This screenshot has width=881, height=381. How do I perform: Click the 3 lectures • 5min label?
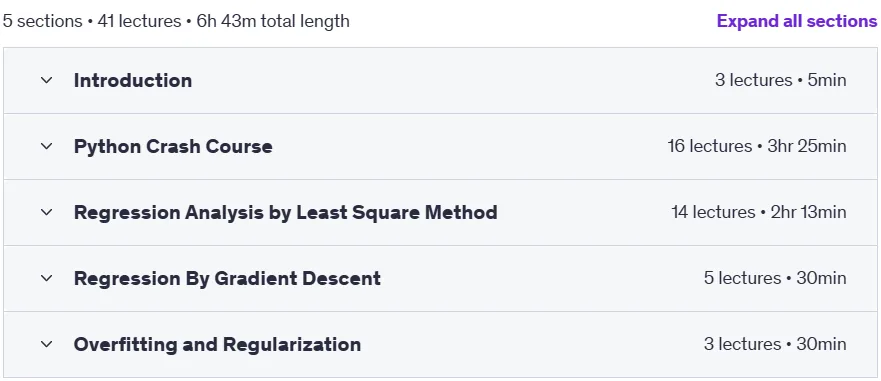780,80
